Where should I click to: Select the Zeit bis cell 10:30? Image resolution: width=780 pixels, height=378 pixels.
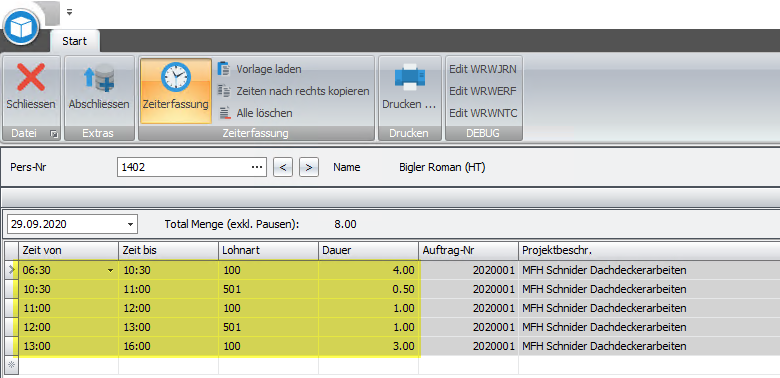tap(169, 271)
